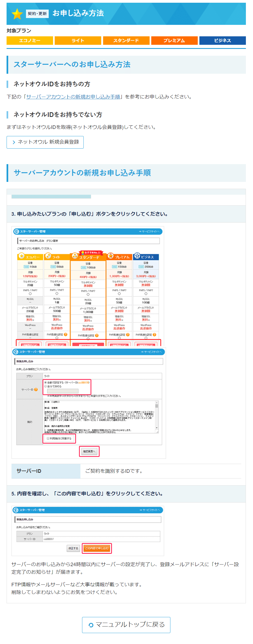This screenshot has height=644, width=253.
Task: Click スターサーバー管理 logo in 新規お申し込み form screenshot
Action: pyautogui.click(x=29, y=352)
